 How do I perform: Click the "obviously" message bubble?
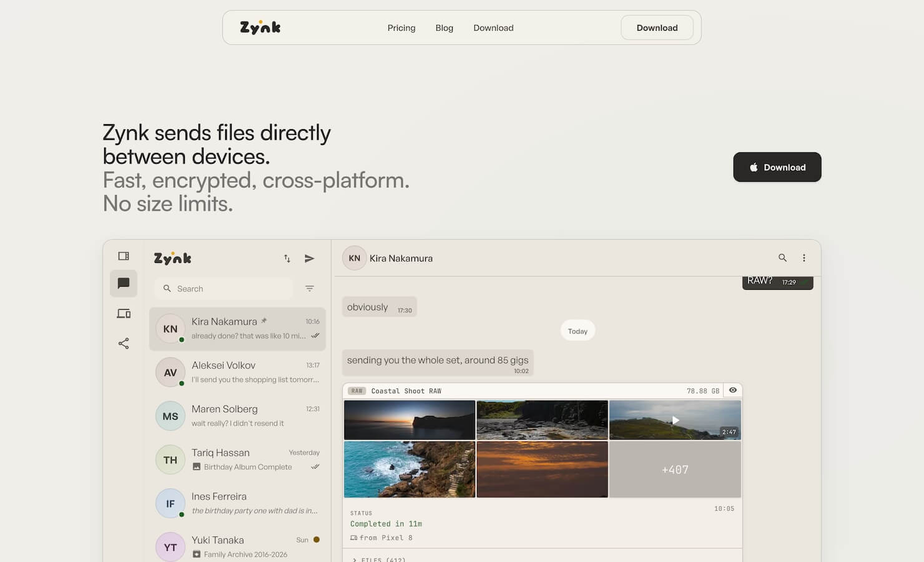379,307
